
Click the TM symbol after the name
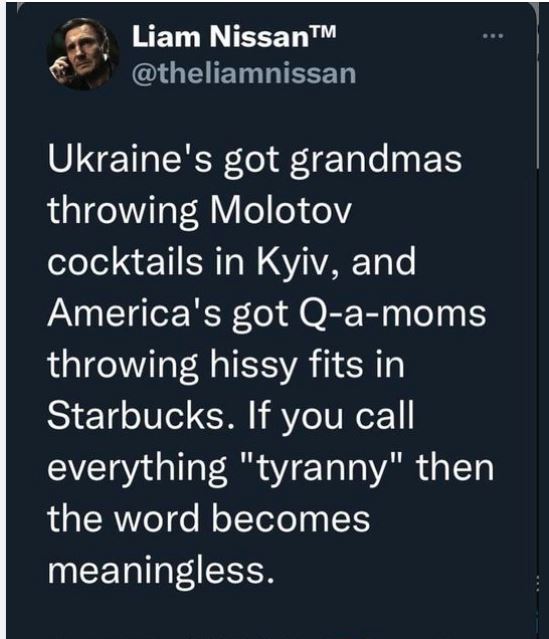pos(322,31)
